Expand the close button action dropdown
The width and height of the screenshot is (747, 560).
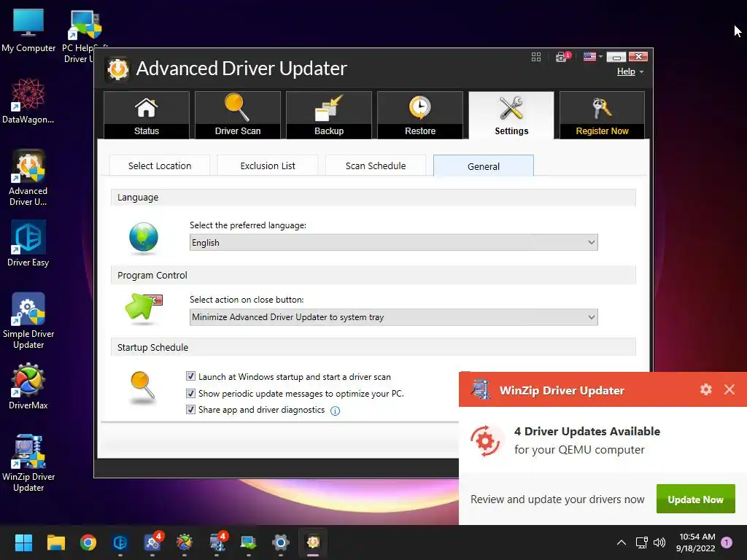click(393, 317)
